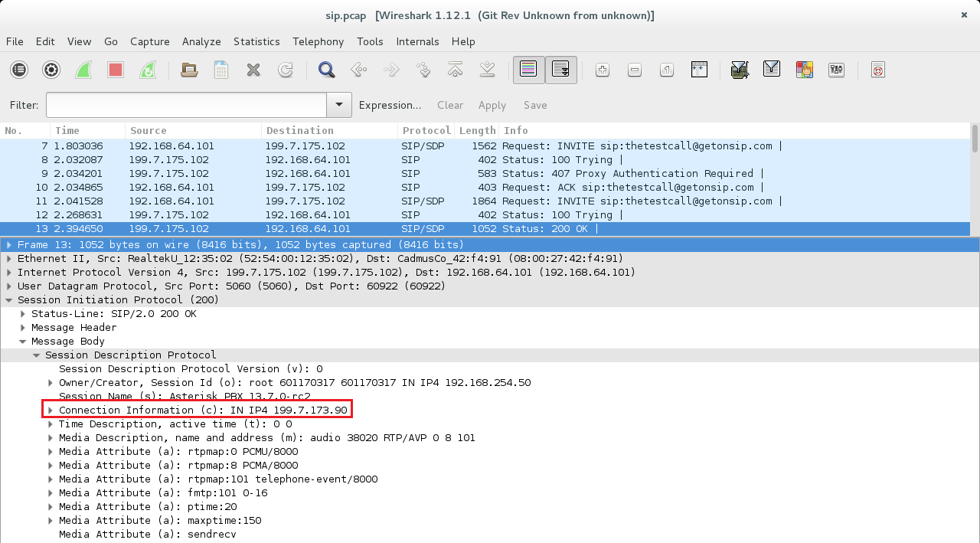Screen dimensions: 980x543
Task: Start a new live capture (green fin)
Action: click(83, 70)
